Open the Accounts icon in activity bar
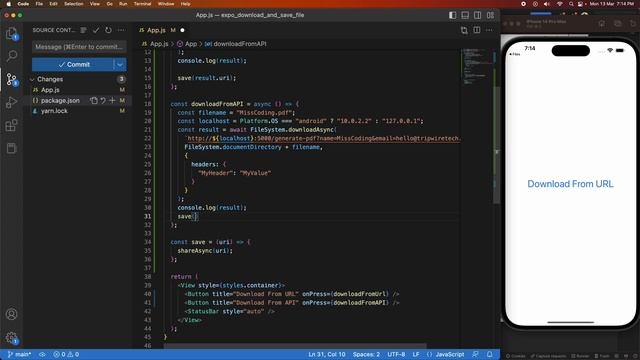This screenshot has height=360, width=640. point(11,314)
